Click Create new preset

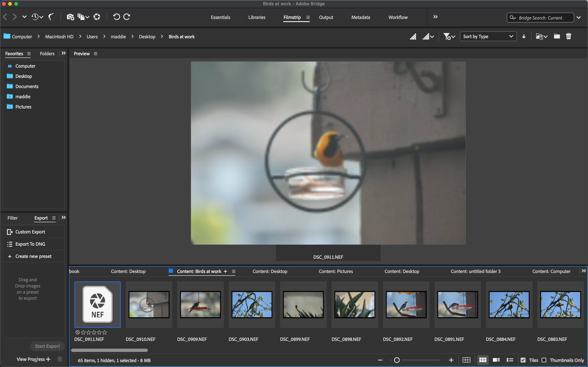point(33,256)
